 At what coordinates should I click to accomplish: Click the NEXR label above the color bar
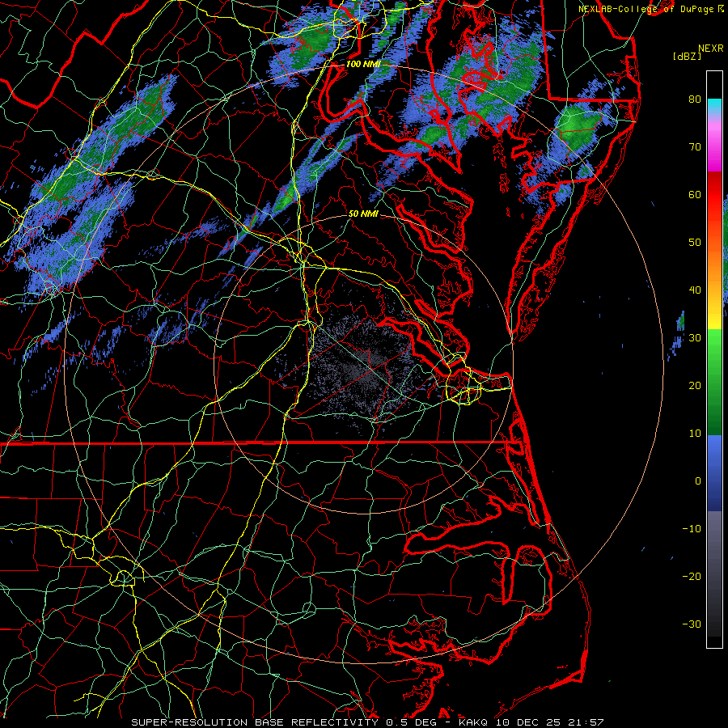pos(711,49)
